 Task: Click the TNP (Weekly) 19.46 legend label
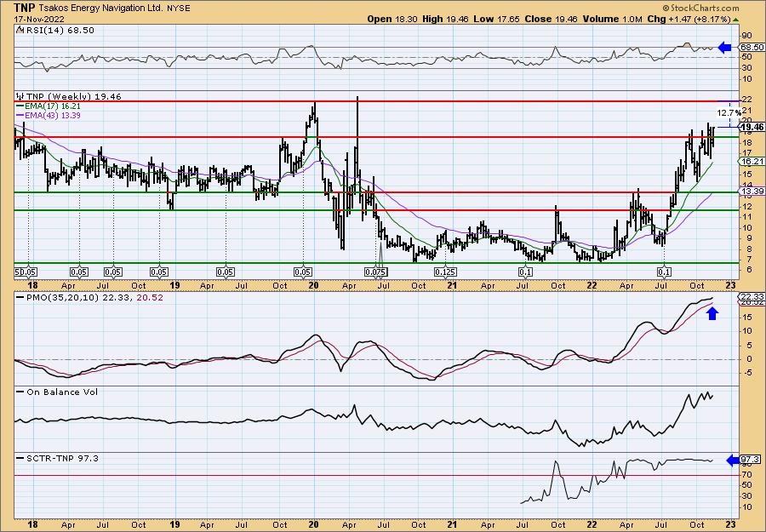click(x=73, y=97)
